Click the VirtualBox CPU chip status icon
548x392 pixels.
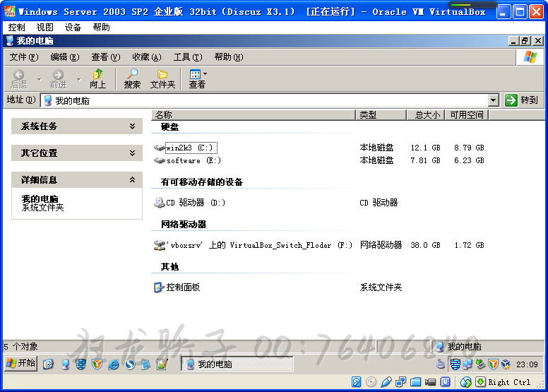(445, 382)
